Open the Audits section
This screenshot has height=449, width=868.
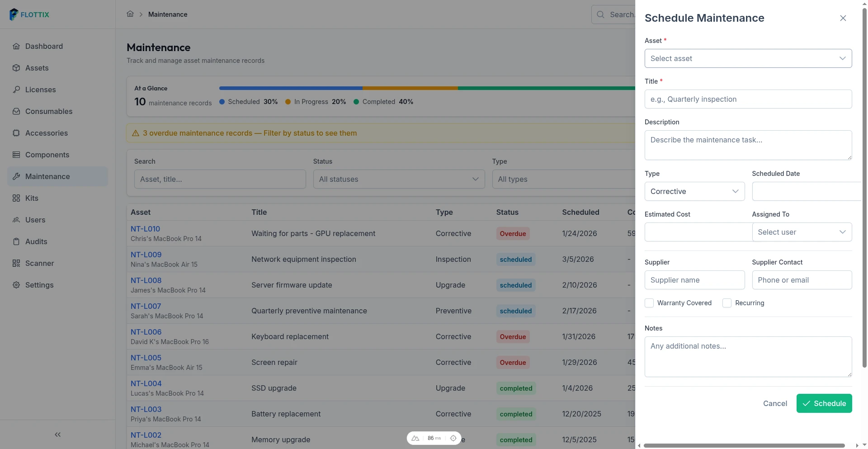coord(37,241)
